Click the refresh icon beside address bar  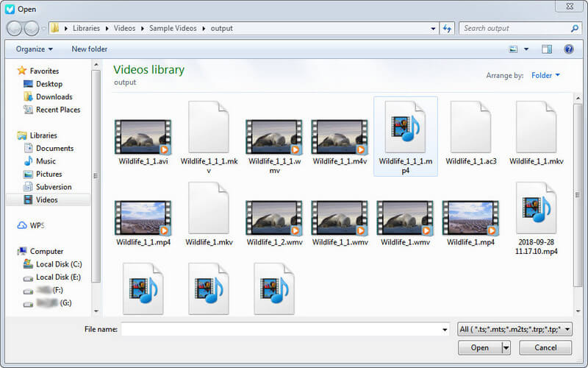coord(448,29)
